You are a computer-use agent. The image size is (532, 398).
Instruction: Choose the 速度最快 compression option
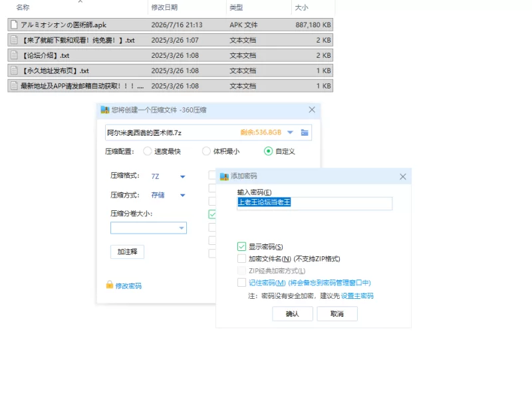click(x=147, y=151)
